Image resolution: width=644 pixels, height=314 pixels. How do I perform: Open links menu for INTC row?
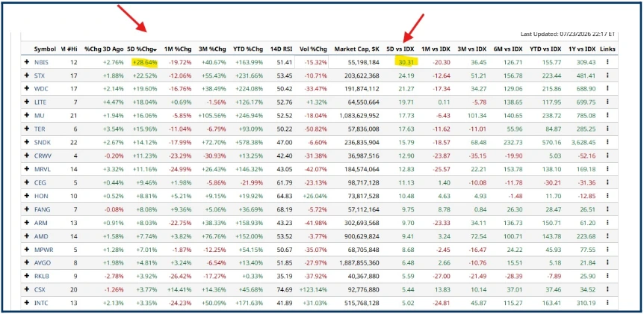(607, 303)
